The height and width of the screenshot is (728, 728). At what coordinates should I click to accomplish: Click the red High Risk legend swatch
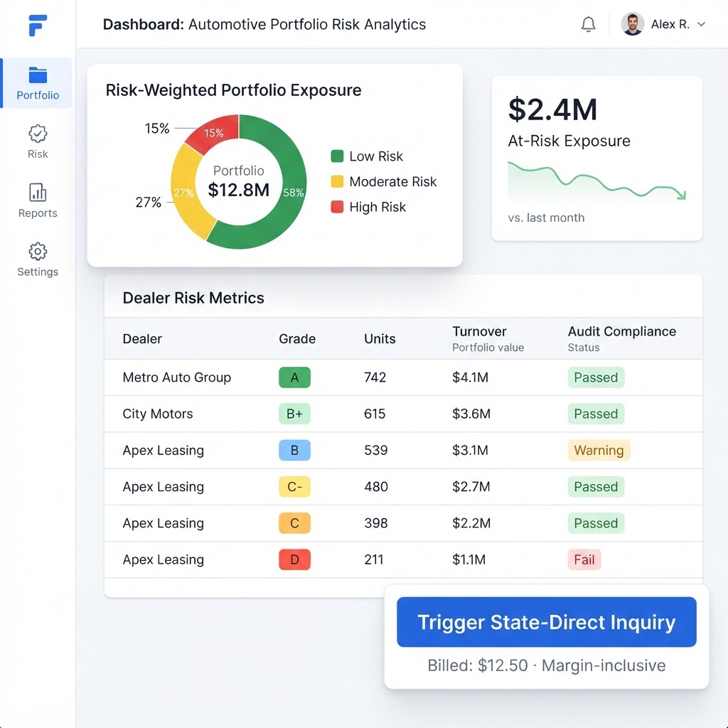[337, 207]
